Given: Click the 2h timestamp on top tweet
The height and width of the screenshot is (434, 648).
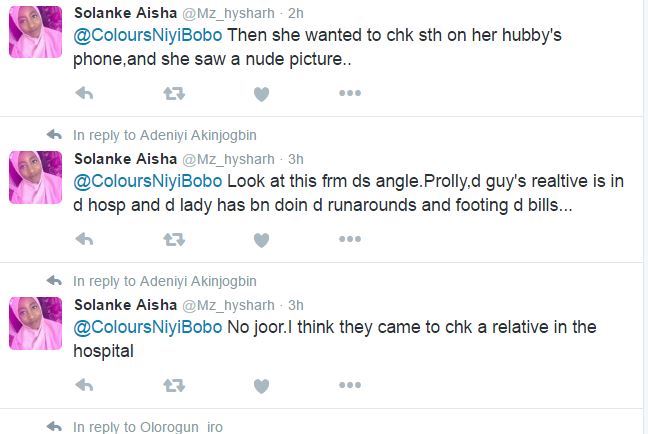Looking at the screenshot, I should tap(295, 13).
